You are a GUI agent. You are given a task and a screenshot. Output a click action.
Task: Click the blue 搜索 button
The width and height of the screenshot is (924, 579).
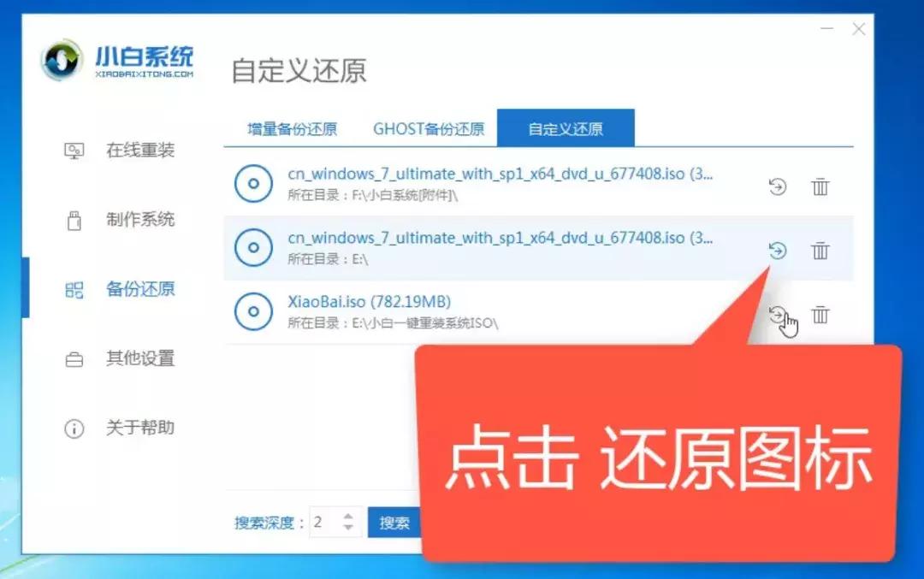[x=395, y=522]
